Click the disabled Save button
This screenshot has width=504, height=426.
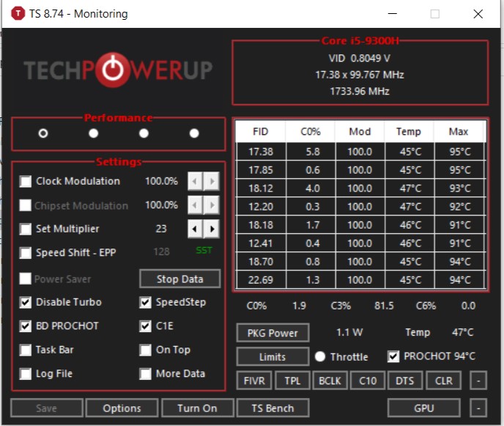click(x=47, y=408)
